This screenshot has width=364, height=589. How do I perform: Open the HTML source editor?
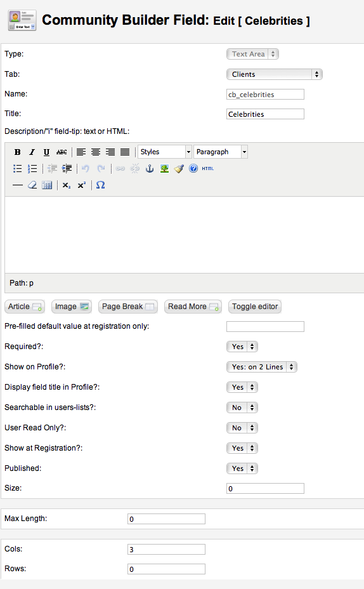(x=207, y=169)
